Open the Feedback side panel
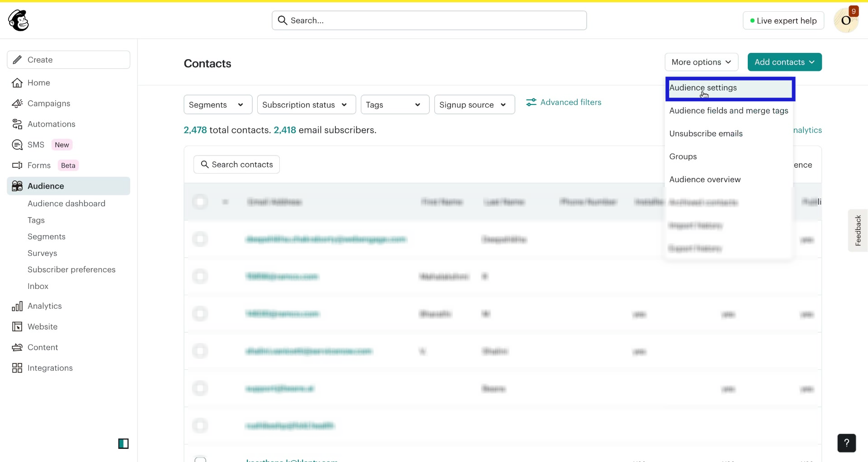 (x=858, y=230)
